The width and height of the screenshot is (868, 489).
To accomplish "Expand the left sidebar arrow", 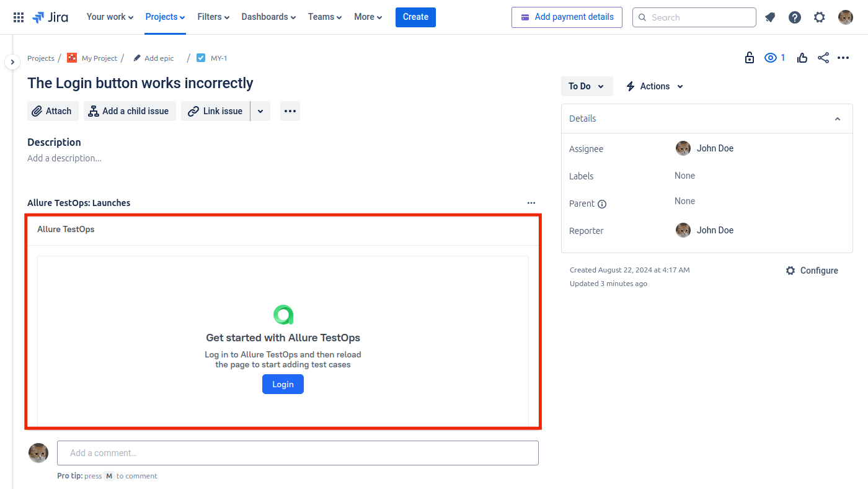I will click(x=12, y=62).
